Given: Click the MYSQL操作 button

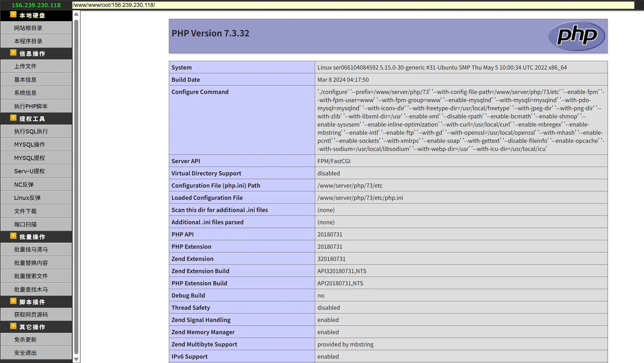Looking at the screenshot, I should [36, 145].
